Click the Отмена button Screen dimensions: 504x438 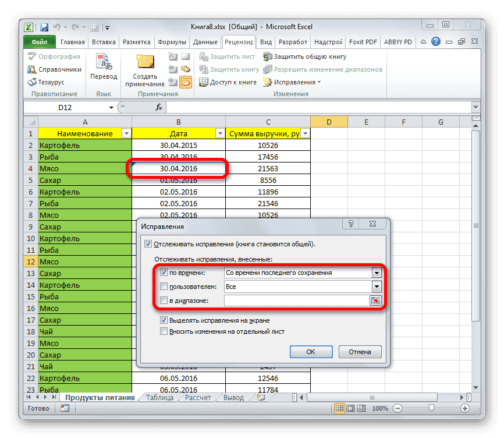coord(360,351)
